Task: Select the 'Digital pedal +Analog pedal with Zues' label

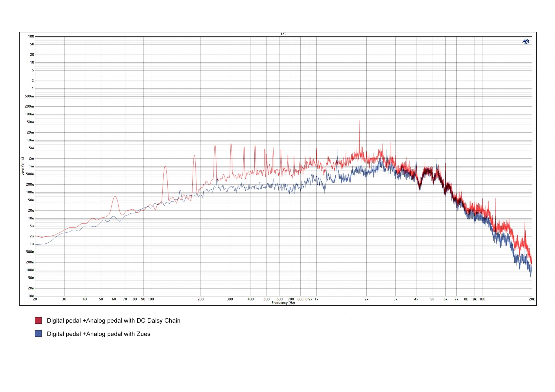Action: point(98,334)
